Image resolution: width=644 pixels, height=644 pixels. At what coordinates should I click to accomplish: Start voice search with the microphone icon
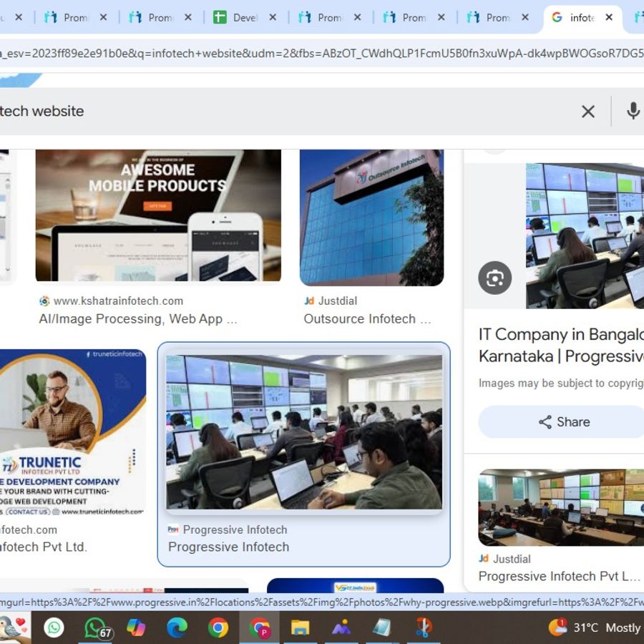tap(633, 112)
